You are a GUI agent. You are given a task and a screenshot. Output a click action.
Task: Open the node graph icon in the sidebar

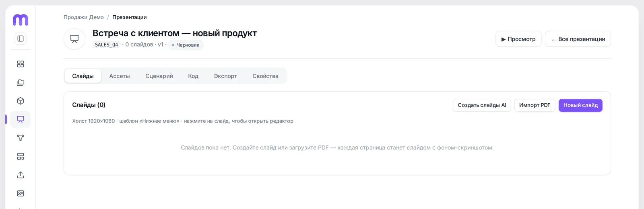(21, 138)
